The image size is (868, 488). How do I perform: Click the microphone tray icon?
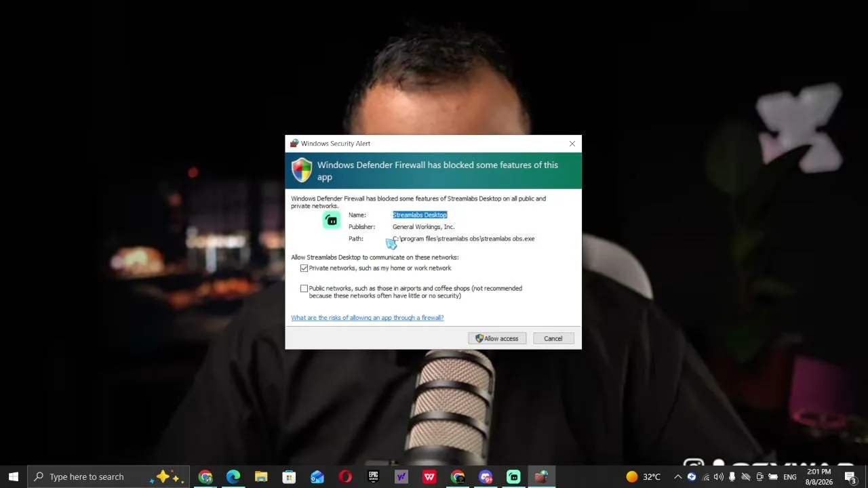click(732, 476)
